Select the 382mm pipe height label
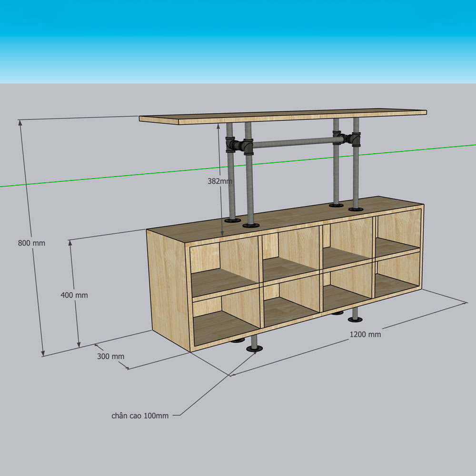Viewport: 476px width, 476px height. (x=220, y=181)
